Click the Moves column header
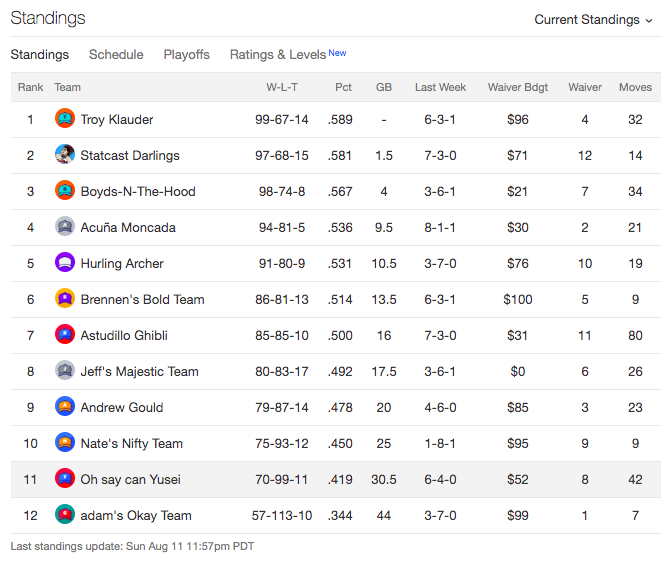Viewport: 669px width, 566px height. pyautogui.click(x=635, y=87)
